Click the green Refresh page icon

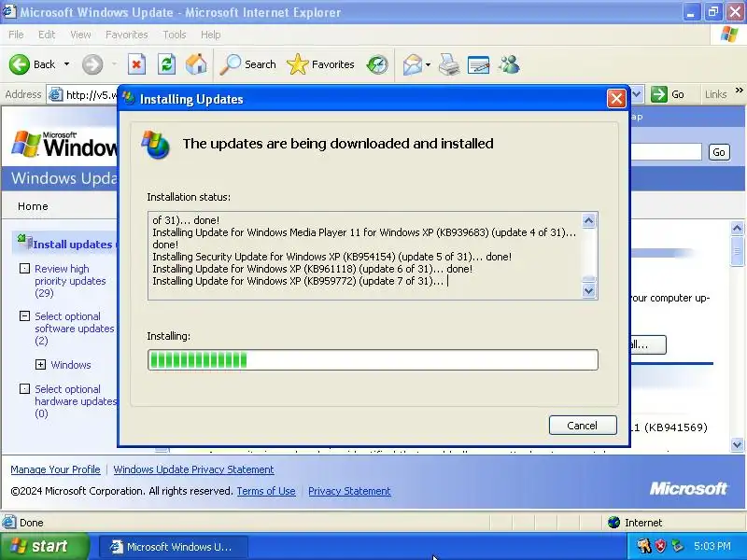coord(167,64)
